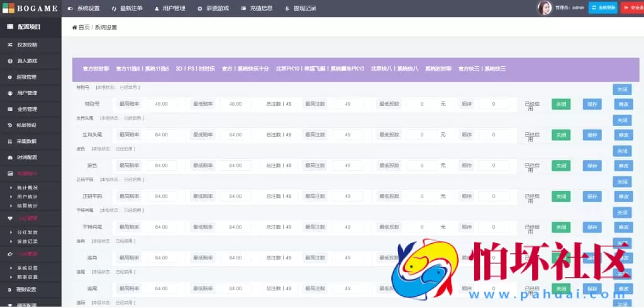Click 特别号 最高赔率 field showing 48.00
The height and width of the screenshot is (308, 644).
point(161,104)
